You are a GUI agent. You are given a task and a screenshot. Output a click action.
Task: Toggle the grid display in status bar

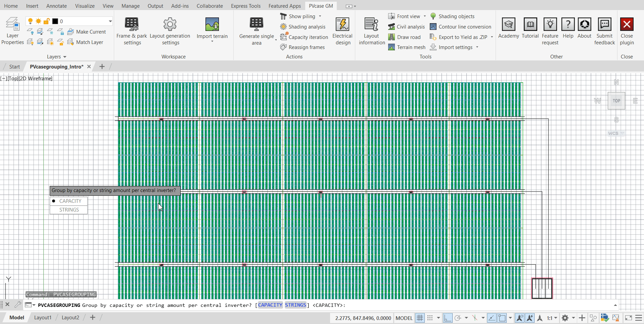pos(420,318)
